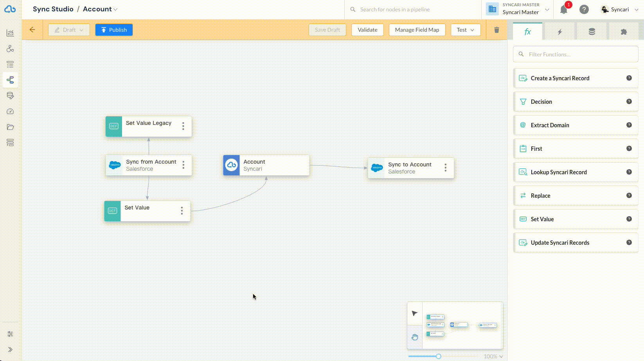644x361 pixels.
Task: Click the Sync Studio breadcrumb
Action: tap(53, 9)
